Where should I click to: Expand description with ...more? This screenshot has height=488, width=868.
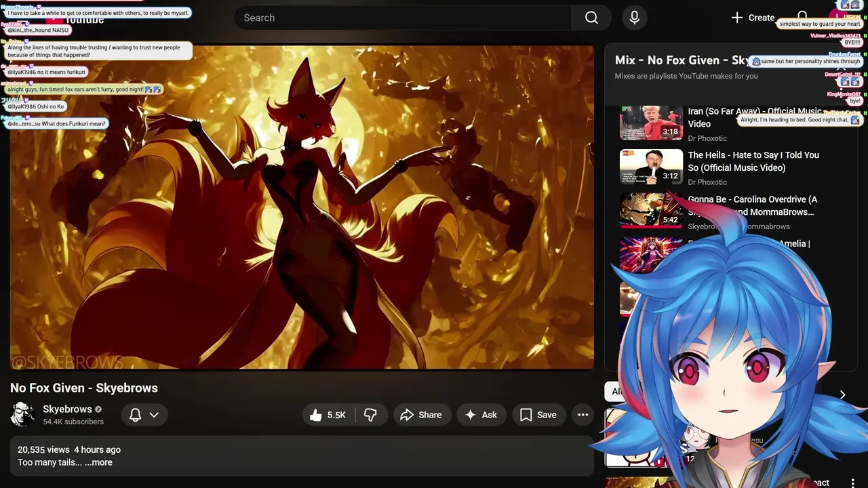point(98,462)
